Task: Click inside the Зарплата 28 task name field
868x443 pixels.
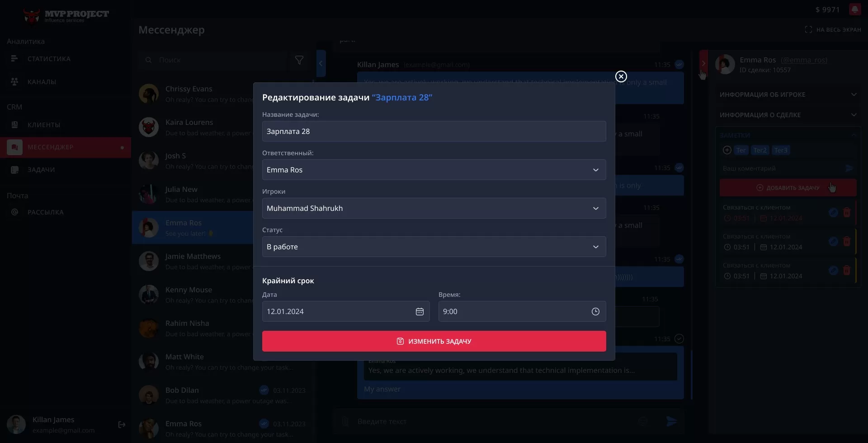Action: point(434,131)
